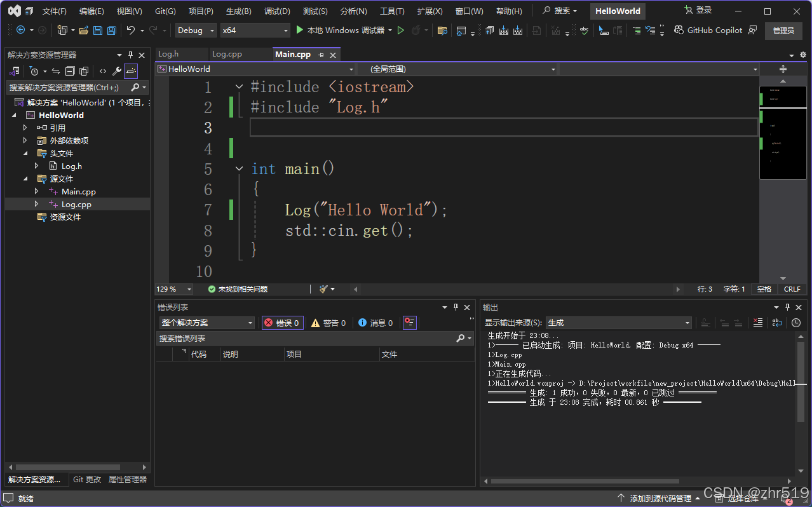Toggle the 警告 filter in the Error List
This screenshot has height=507, width=812.
coord(328,322)
